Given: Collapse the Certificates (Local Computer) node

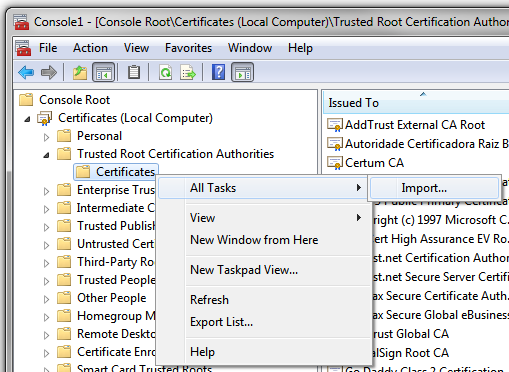Looking at the screenshot, I should pos(28,119).
